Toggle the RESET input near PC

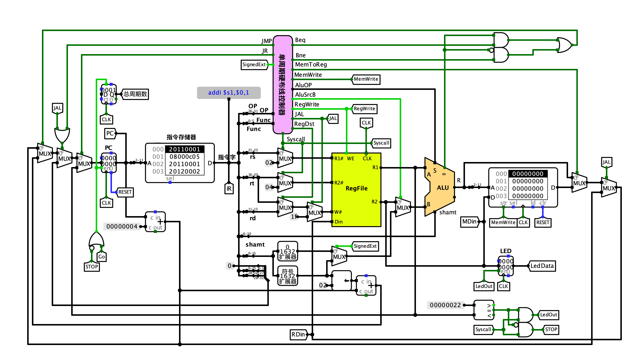coord(125,192)
